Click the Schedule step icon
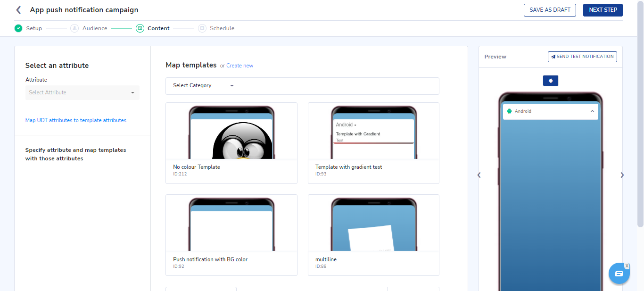The image size is (644, 291). point(202,28)
